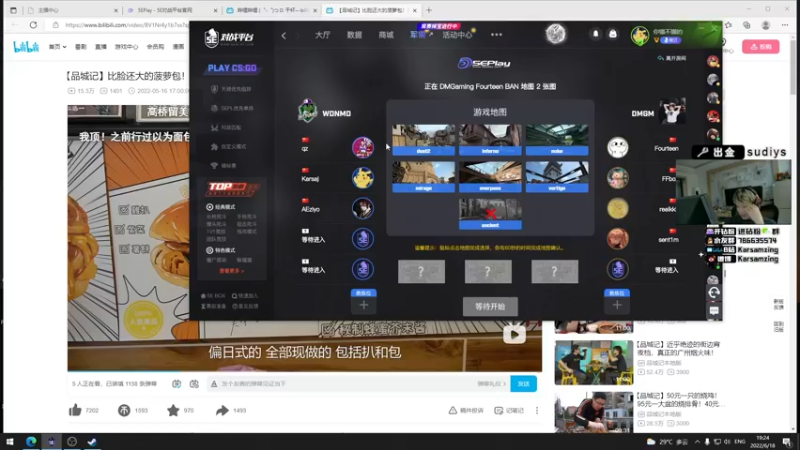The image size is (800, 450).
Task: Click the plus button under DMGM team
Action: pos(617,305)
